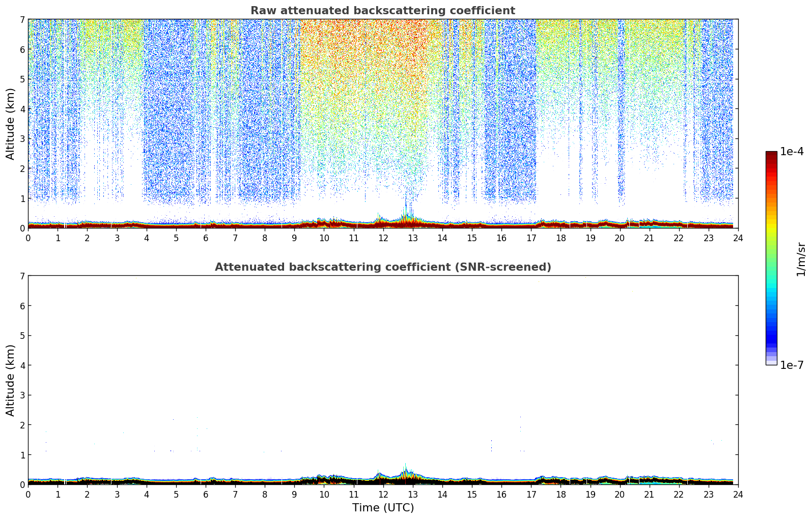The height and width of the screenshot is (519, 812).
Task: Click the 7 km altitude tick on top plot
Action: point(22,19)
